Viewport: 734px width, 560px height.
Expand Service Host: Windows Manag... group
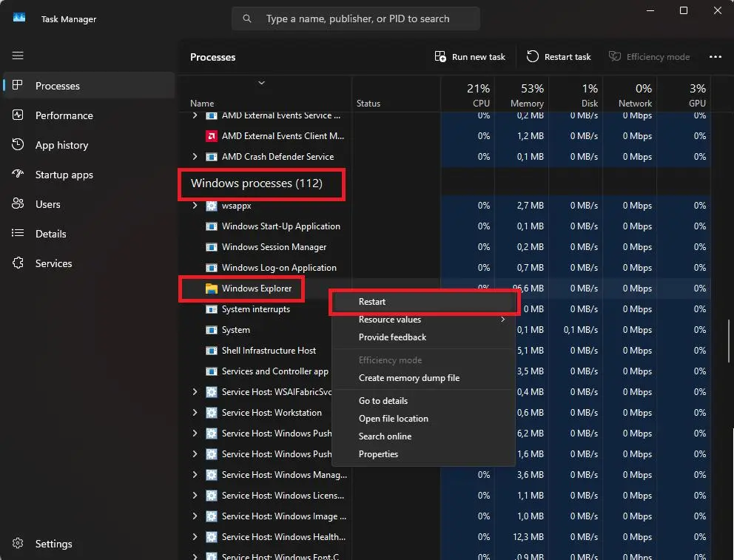tap(195, 475)
